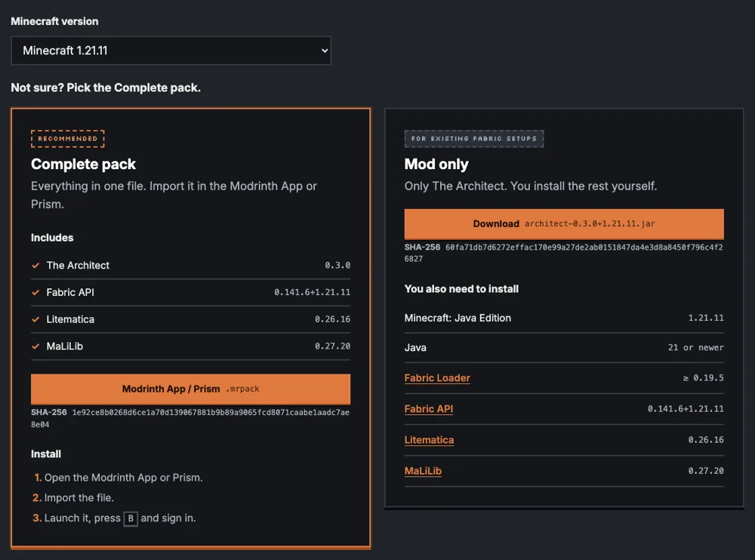Click the SHA-256 hash under the jar download

564,253
